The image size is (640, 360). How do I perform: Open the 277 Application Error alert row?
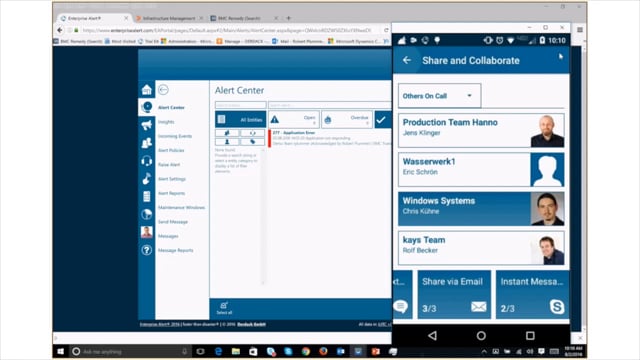(x=330, y=138)
